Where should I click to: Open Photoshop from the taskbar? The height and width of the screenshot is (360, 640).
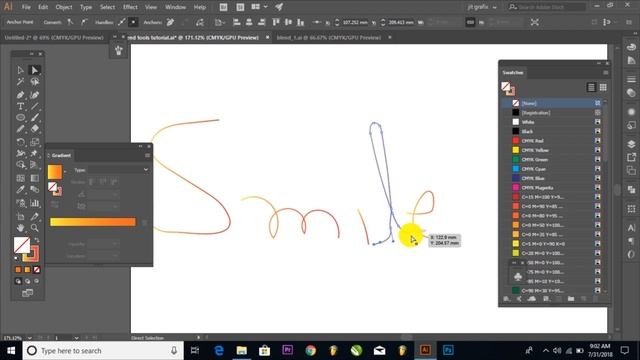pos(448,351)
